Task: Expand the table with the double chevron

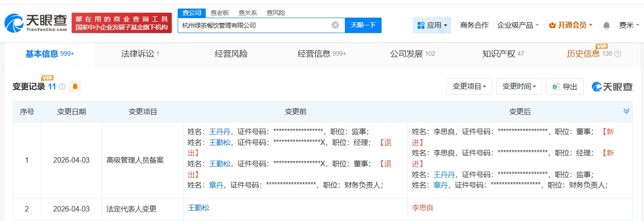Action: (x=626, y=111)
